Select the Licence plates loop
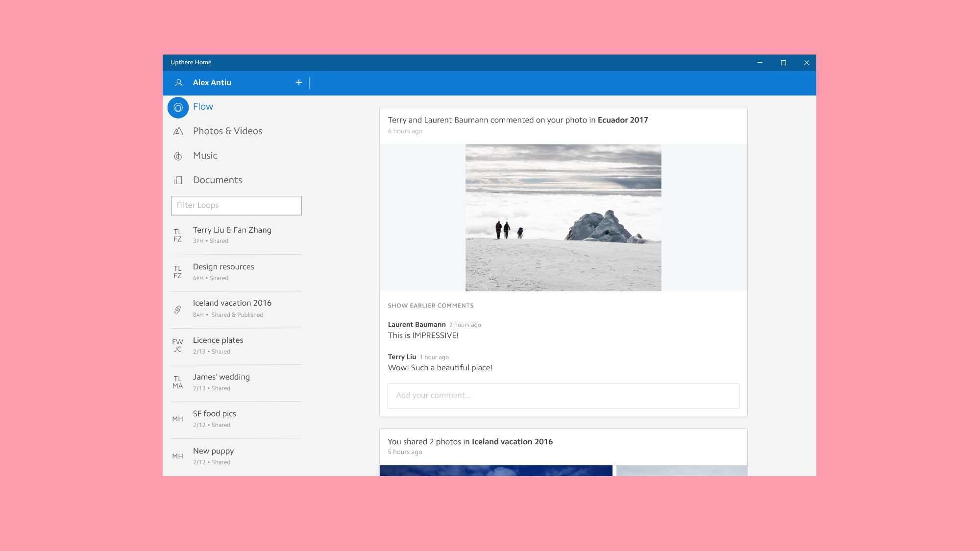The height and width of the screenshot is (551, 980). point(218,345)
